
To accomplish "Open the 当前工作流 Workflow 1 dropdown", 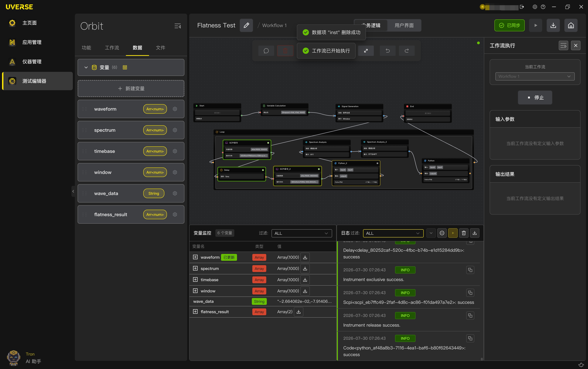I will click(x=535, y=76).
